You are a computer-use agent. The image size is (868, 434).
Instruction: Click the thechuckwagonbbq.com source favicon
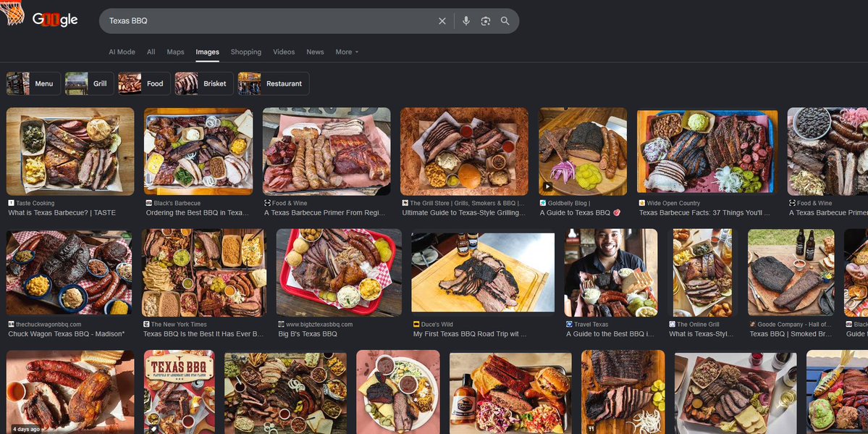click(11, 325)
